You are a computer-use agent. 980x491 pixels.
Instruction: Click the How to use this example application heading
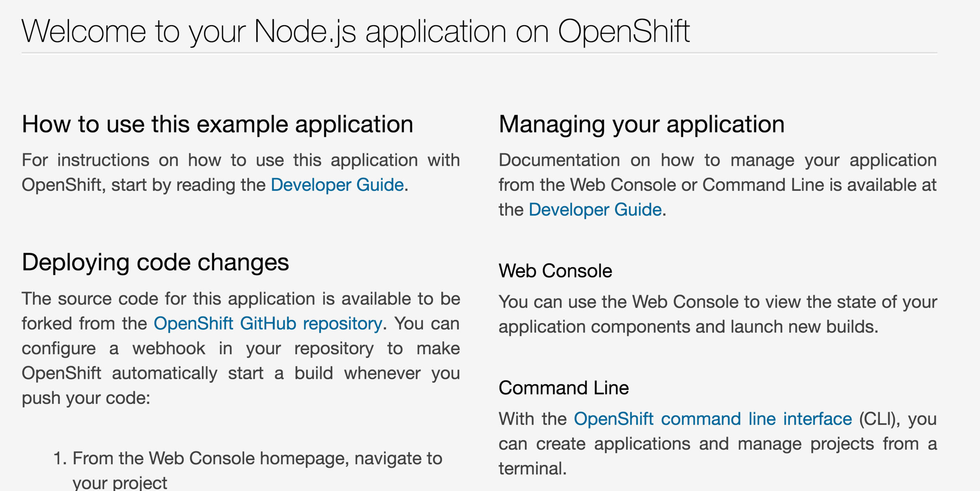click(217, 124)
